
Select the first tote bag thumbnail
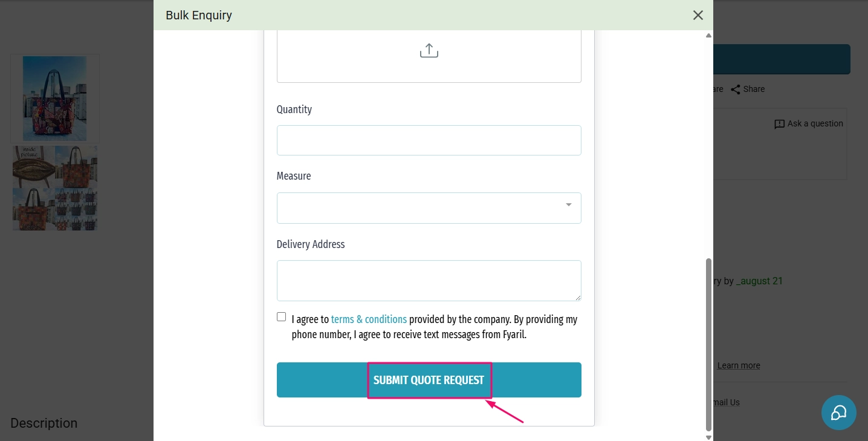click(54, 98)
